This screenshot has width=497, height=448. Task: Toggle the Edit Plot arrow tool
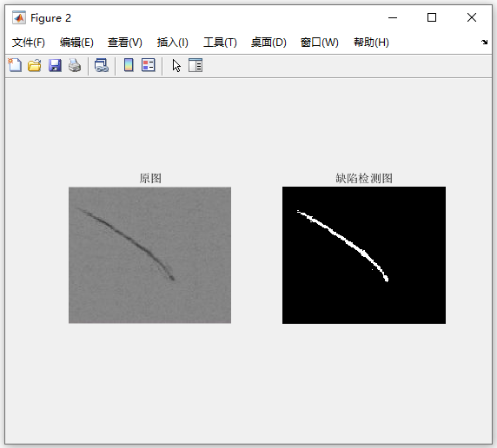pyautogui.click(x=176, y=66)
